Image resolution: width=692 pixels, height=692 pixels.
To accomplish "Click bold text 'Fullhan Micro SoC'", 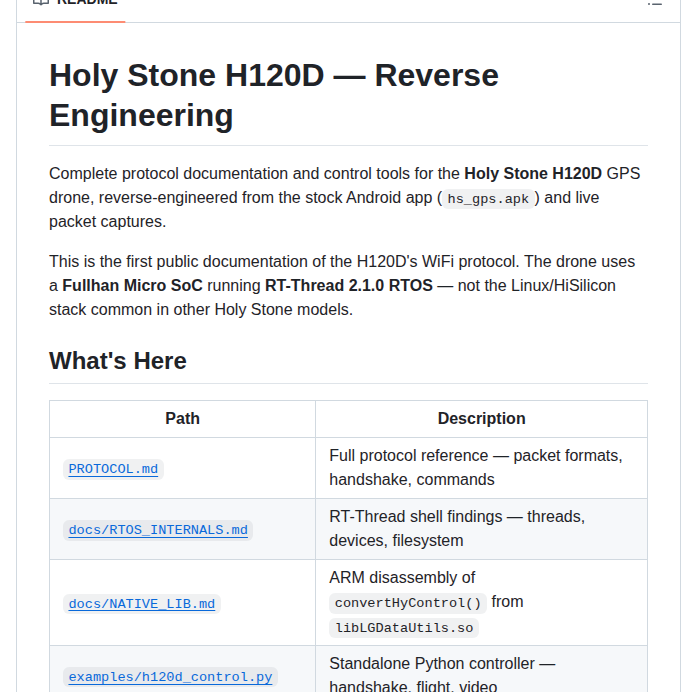I will pos(132,286).
